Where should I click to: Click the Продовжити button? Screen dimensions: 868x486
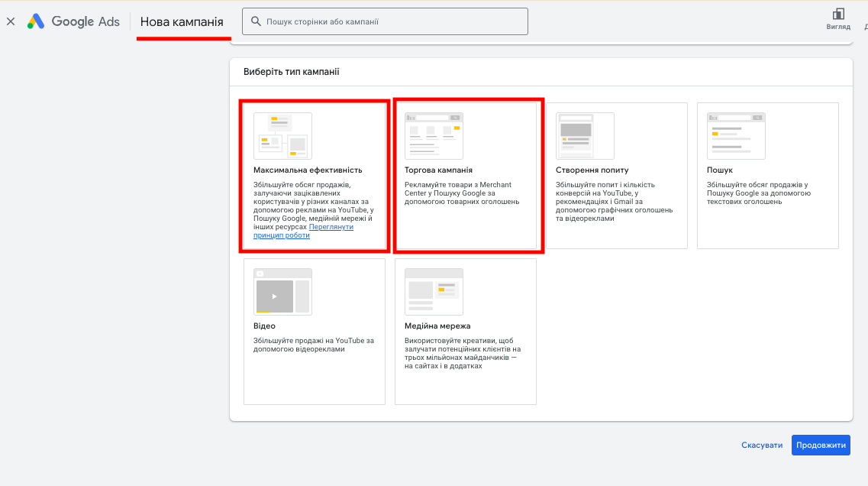[x=821, y=445]
